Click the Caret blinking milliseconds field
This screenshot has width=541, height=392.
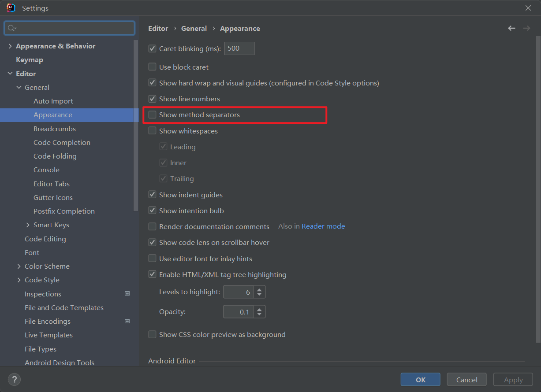click(239, 48)
